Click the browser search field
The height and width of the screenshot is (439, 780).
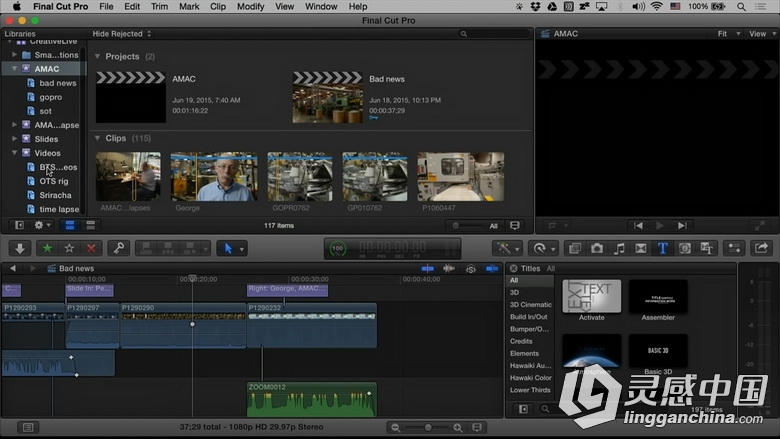pos(493,34)
